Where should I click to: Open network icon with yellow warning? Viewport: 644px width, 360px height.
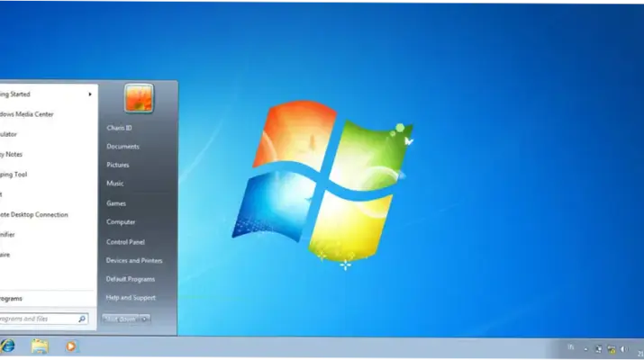click(x=612, y=349)
